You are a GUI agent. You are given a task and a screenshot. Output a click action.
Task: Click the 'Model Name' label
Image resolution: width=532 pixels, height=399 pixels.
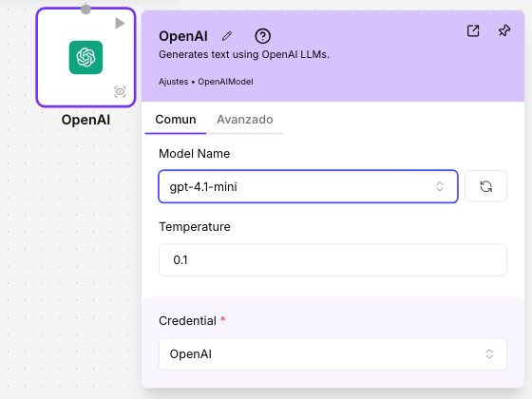point(195,154)
